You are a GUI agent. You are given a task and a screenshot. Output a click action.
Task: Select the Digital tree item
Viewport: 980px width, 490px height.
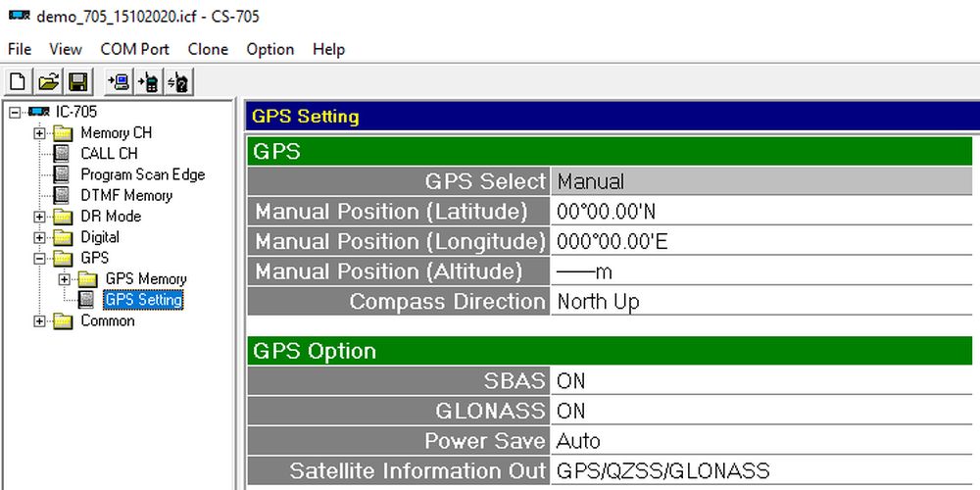click(x=100, y=237)
